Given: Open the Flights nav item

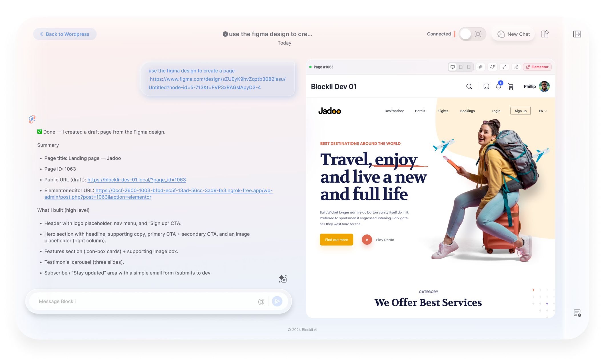Looking at the screenshot, I should pyautogui.click(x=443, y=111).
